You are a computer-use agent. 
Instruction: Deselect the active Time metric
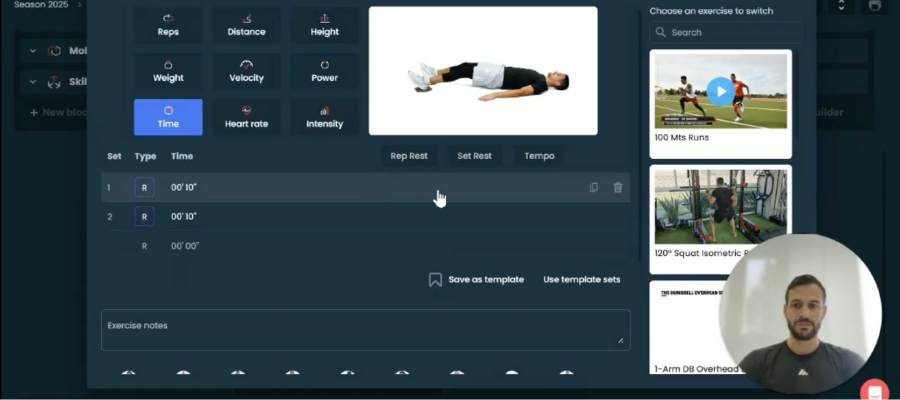[x=168, y=117]
